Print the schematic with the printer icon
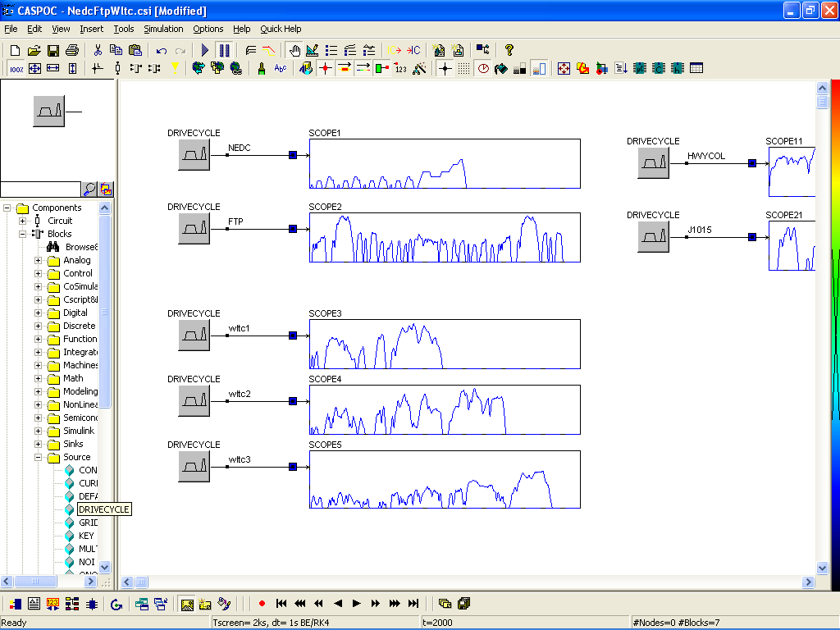Image resolution: width=840 pixels, height=630 pixels. pyautogui.click(x=72, y=50)
